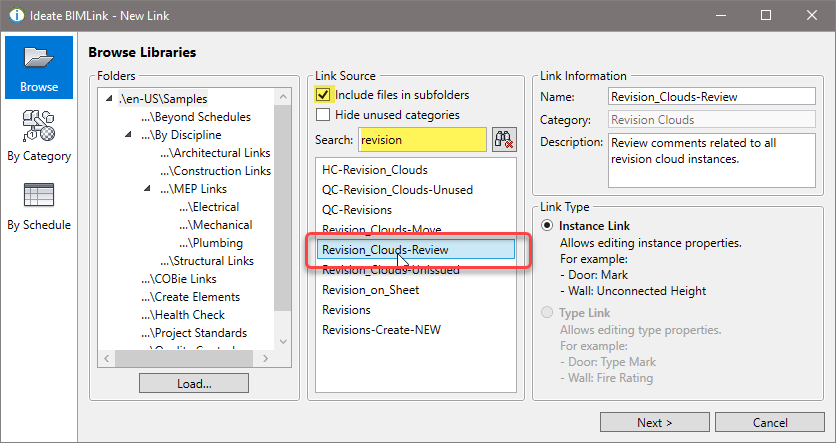Click the Load... button
836x443 pixels.
point(194,383)
